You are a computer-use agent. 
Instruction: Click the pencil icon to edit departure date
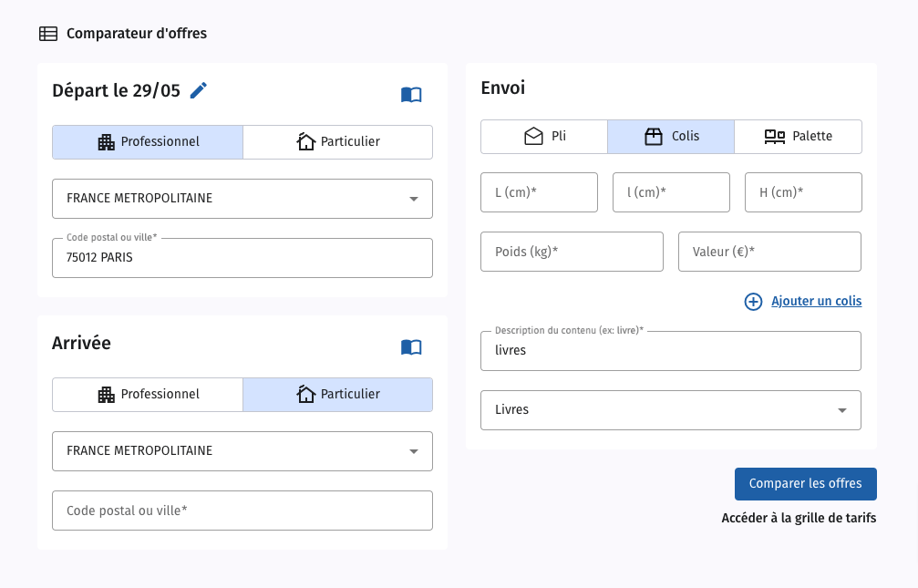[199, 90]
